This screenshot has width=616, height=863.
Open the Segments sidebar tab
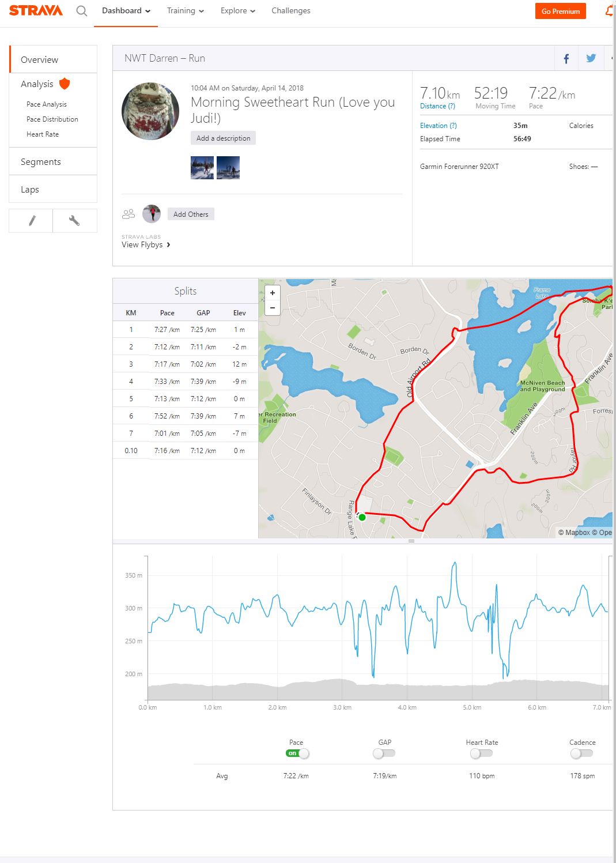click(41, 162)
